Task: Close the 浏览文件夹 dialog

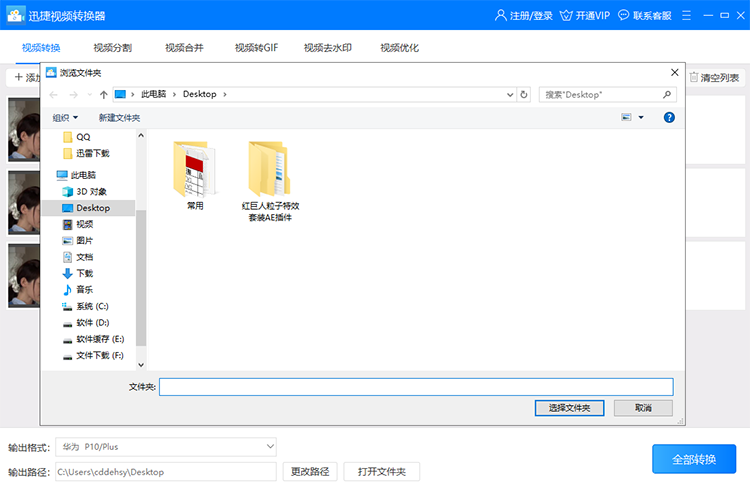Action: tap(674, 72)
